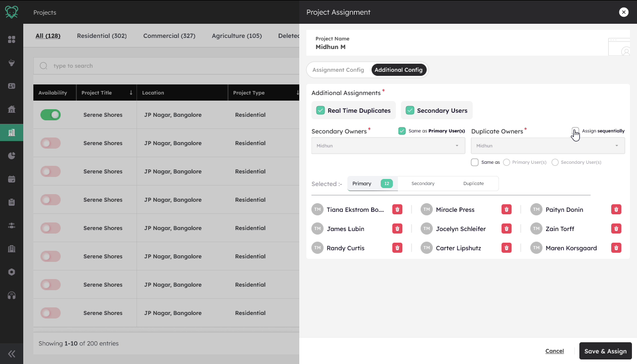Show Duplicate selected users tab
Screen dimensions: 637x364
474,184
